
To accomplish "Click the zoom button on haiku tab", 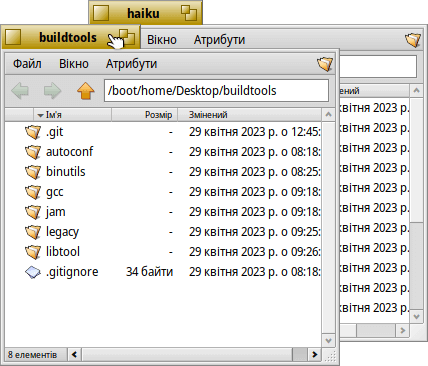I will pos(189,13).
